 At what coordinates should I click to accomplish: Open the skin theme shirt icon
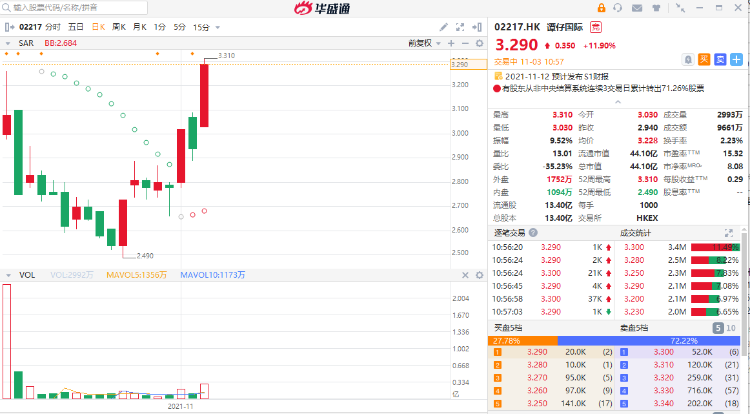[656, 8]
